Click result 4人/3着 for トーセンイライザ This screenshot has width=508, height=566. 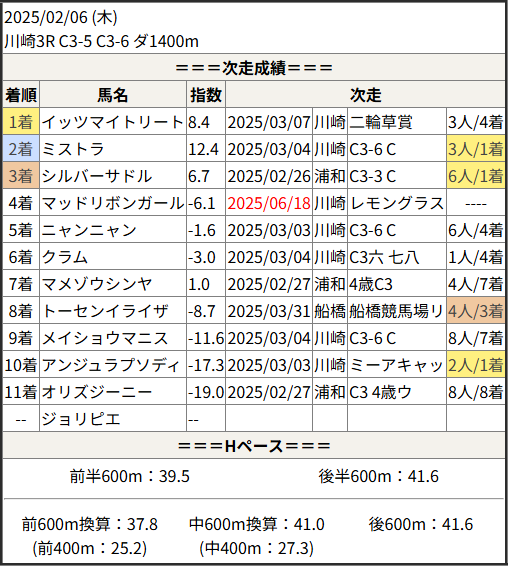[476, 311]
